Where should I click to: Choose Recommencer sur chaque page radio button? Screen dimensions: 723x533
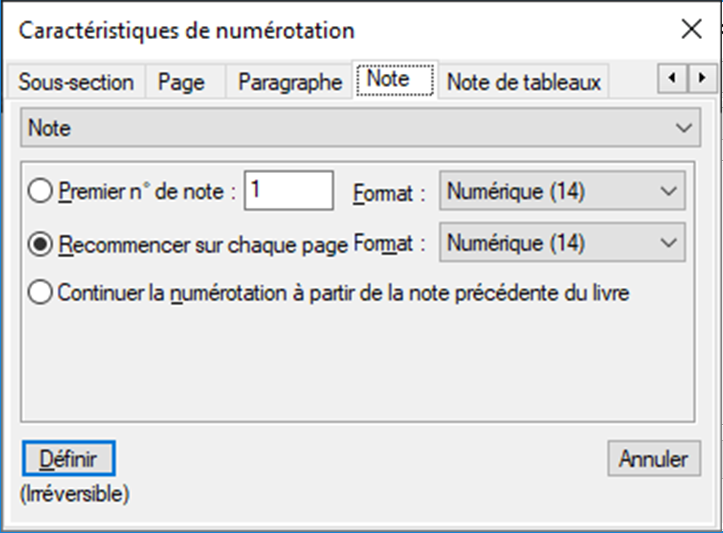pyautogui.click(x=41, y=243)
